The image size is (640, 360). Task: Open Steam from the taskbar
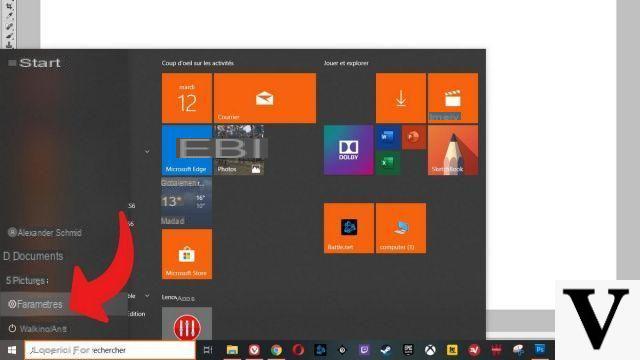pyautogui.click(x=386, y=350)
